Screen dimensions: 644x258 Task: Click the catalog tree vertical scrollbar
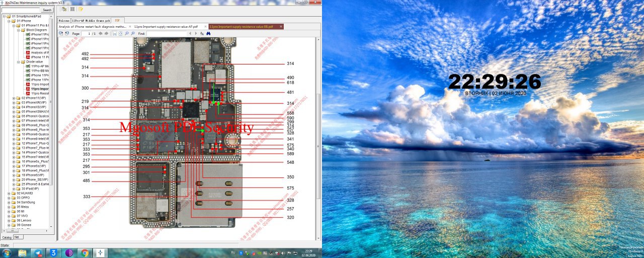[51, 101]
